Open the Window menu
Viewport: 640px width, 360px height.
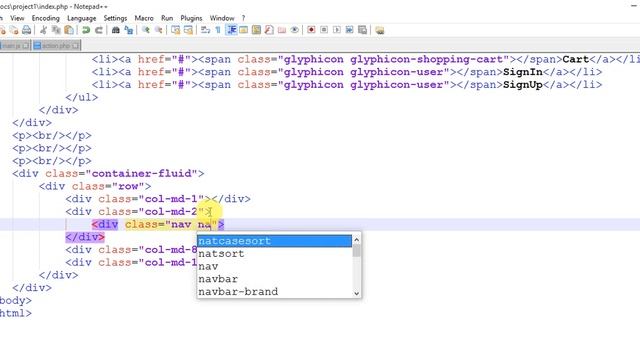(x=222, y=18)
